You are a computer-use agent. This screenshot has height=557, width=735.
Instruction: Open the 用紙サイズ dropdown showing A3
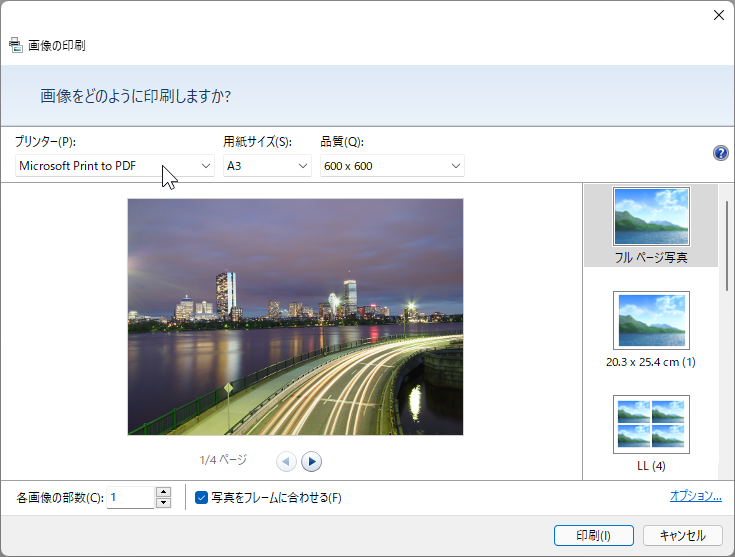point(267,166)
